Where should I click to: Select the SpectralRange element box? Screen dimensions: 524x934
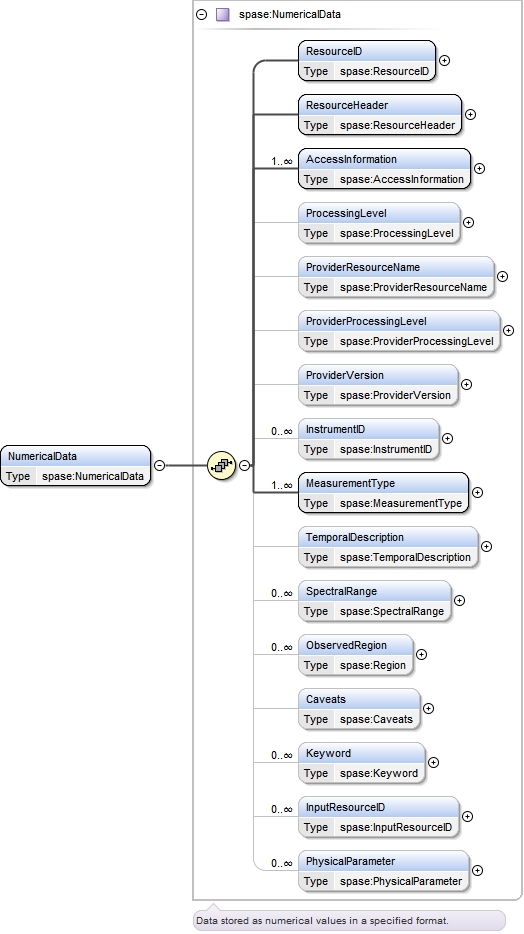(375, 601)
